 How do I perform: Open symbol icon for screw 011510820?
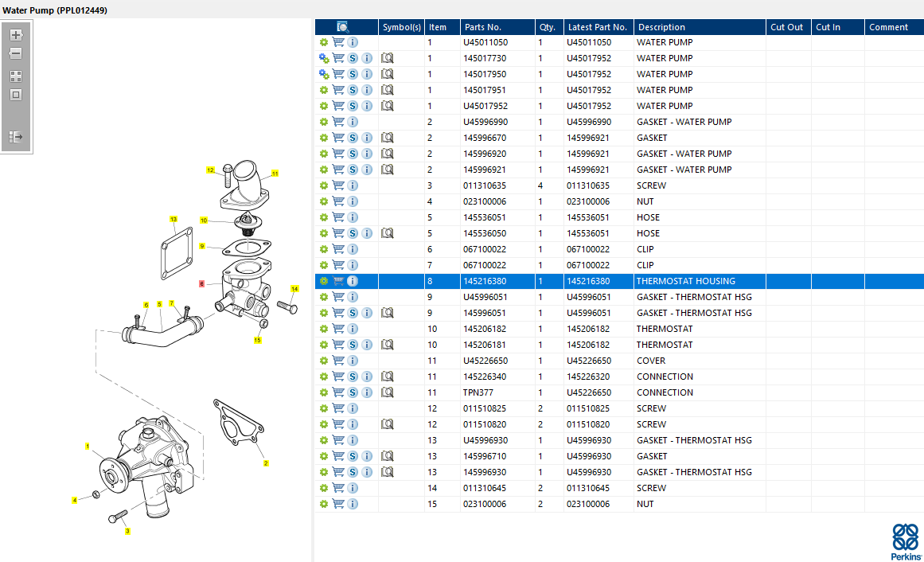(387, 424)
